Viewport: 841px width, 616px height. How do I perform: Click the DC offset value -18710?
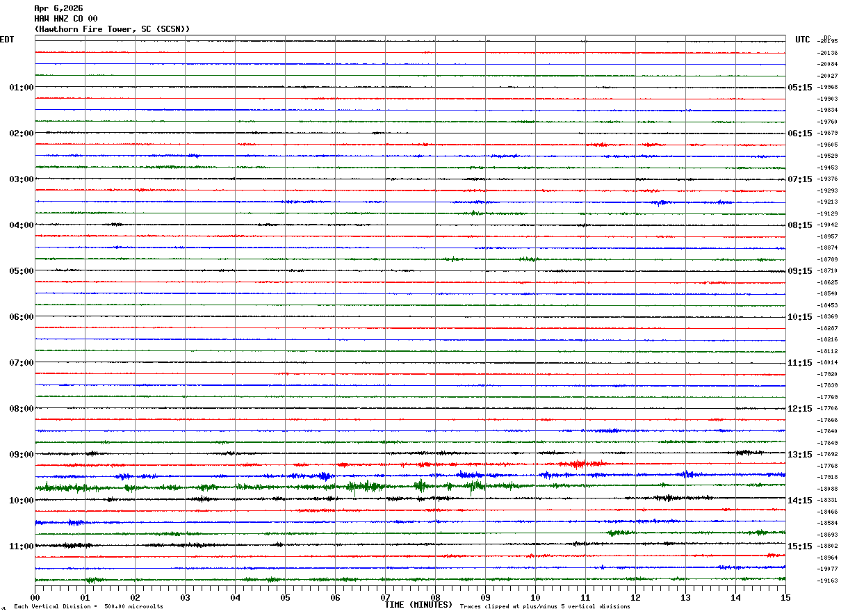point(828,270)
